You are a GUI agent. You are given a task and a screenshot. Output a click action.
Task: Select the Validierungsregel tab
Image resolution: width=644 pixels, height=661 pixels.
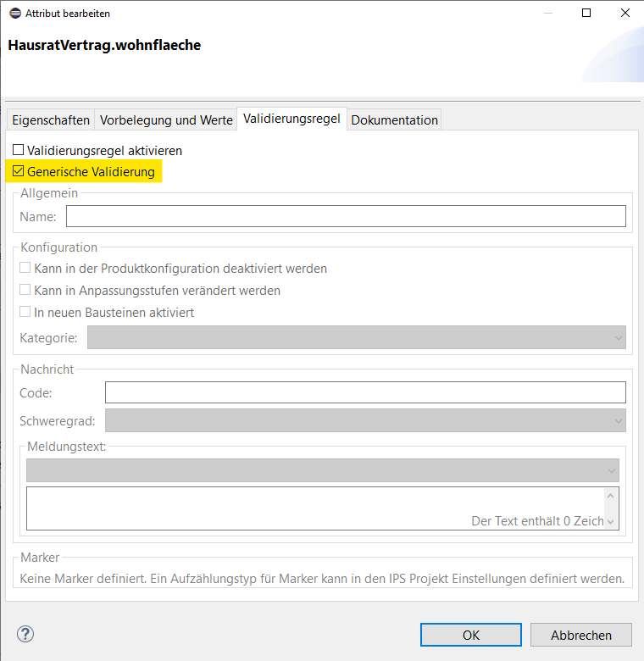click(291, 119)
